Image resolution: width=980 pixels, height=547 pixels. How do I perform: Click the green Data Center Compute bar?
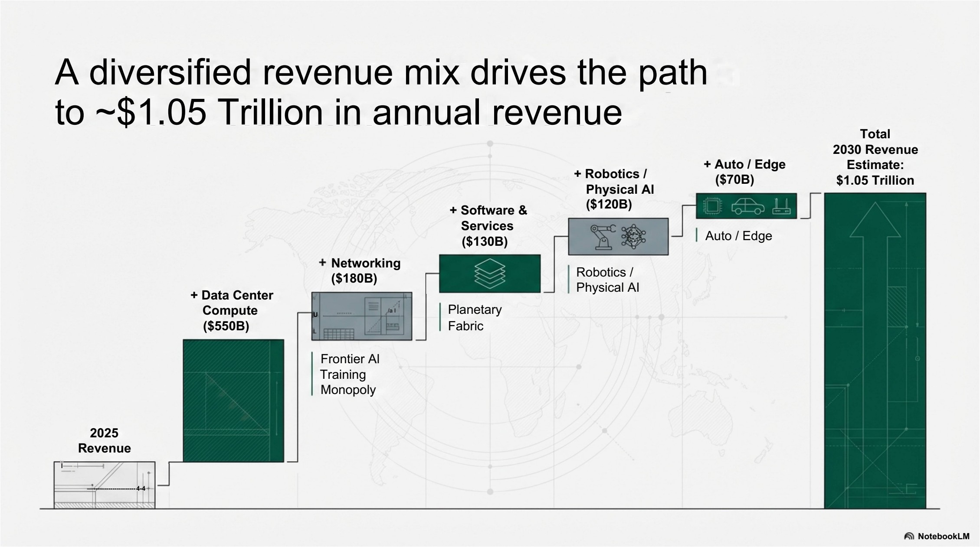[233, 400]
